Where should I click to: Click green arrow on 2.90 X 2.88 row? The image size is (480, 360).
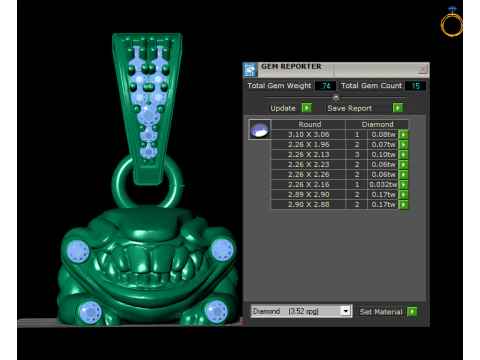pos(403,204)
